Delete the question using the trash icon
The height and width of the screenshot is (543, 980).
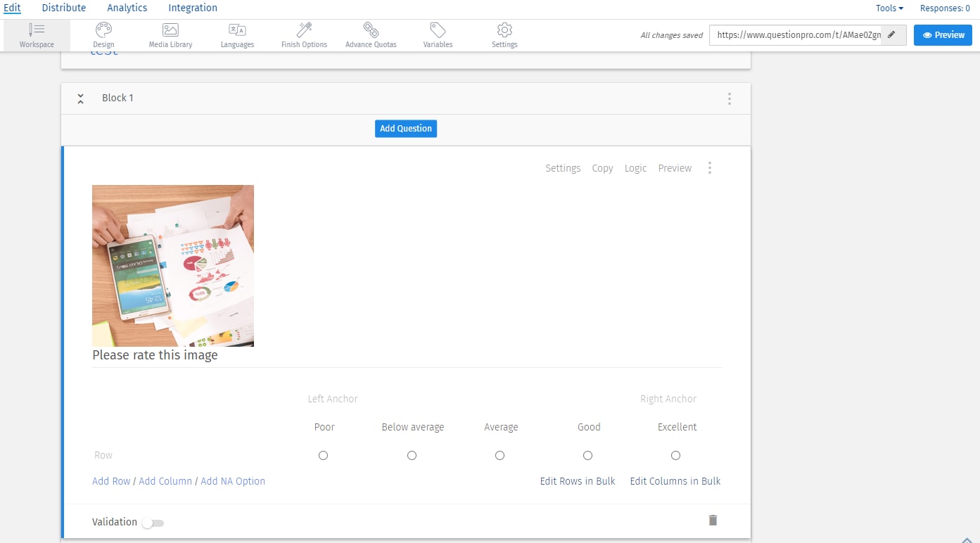pyautogui.click(x=713, y=520)
